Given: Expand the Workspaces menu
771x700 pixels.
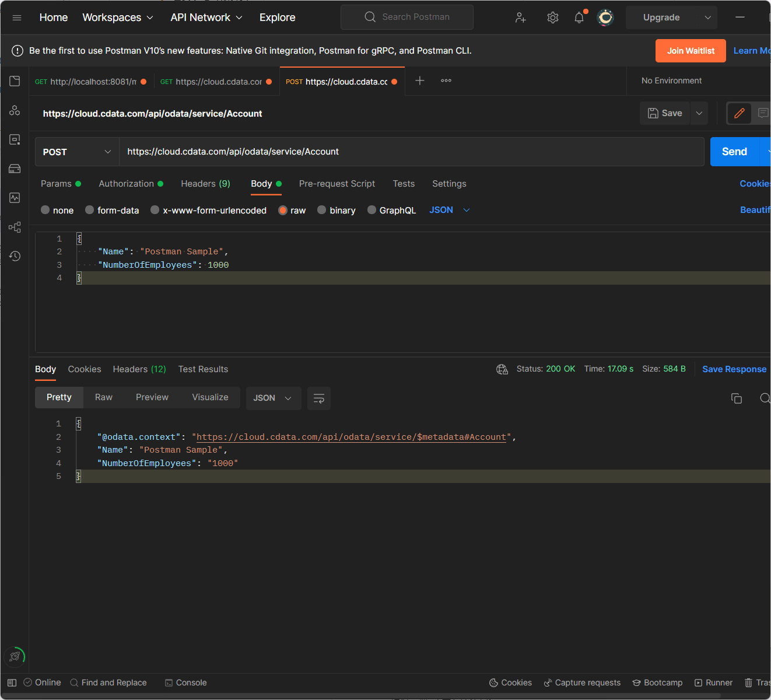Looking at the screenshot, I should (x=118, y=17).
